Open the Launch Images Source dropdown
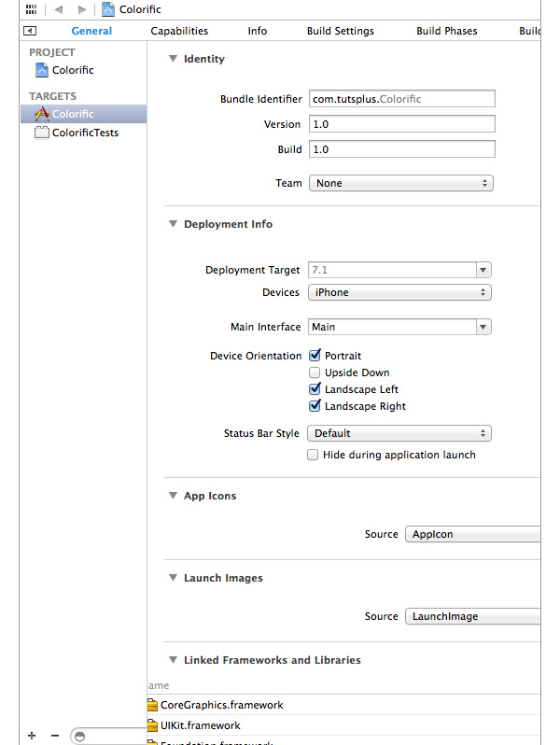 pos(472,616)
